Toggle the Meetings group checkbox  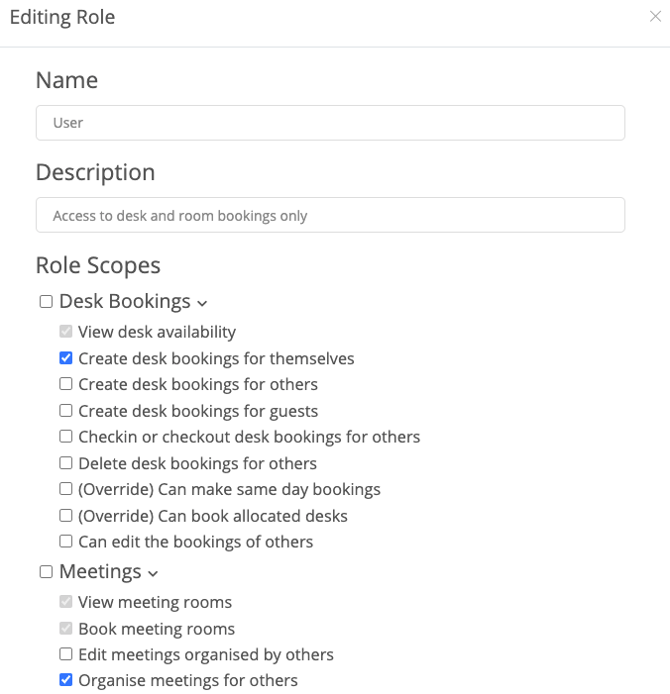46,572
